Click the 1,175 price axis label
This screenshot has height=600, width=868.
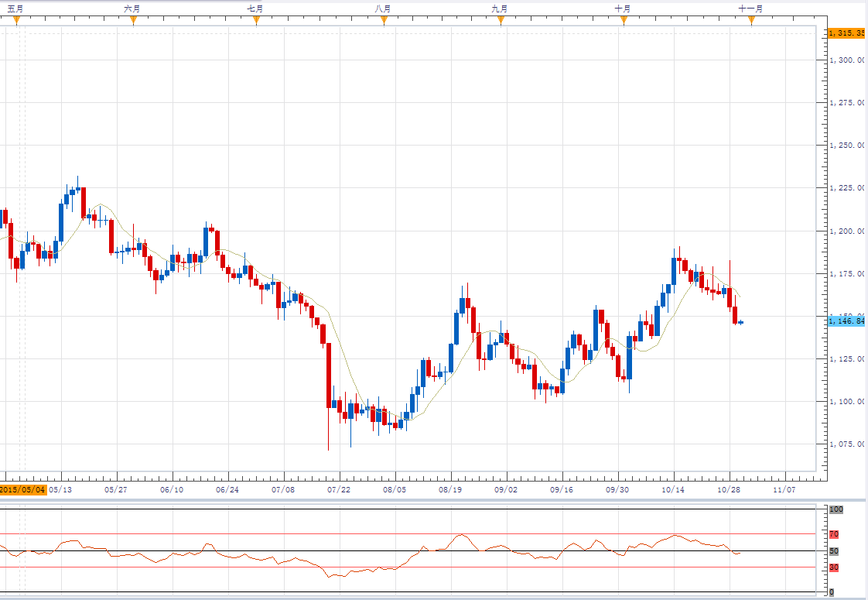(848, 274)
